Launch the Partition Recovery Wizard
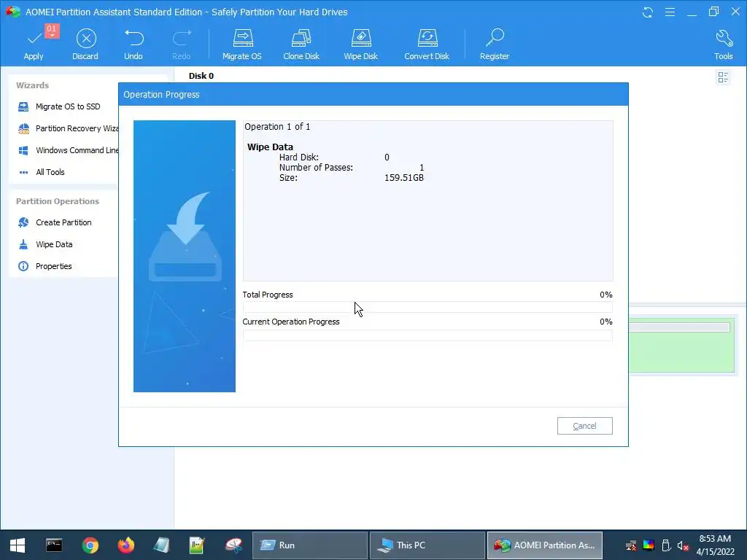 68,128
